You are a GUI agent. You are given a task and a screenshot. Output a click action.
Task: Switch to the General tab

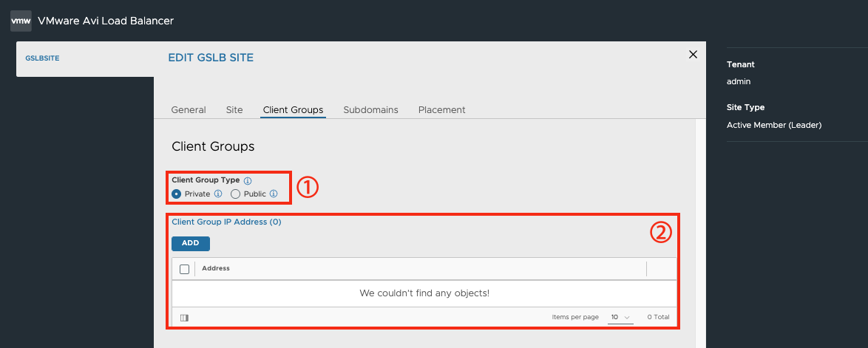pyautogui.click(x=189, y=109)
